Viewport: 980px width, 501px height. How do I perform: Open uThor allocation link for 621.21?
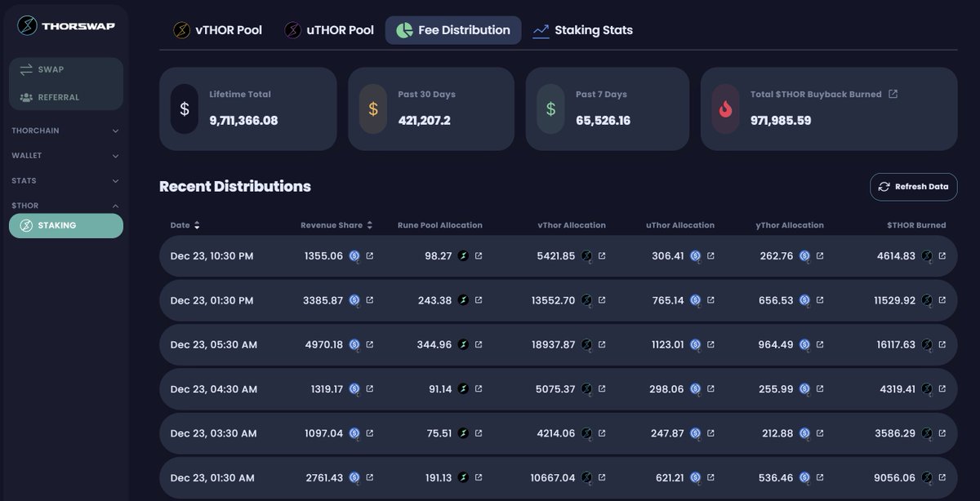pyautogui.click(x=710, y=477)
